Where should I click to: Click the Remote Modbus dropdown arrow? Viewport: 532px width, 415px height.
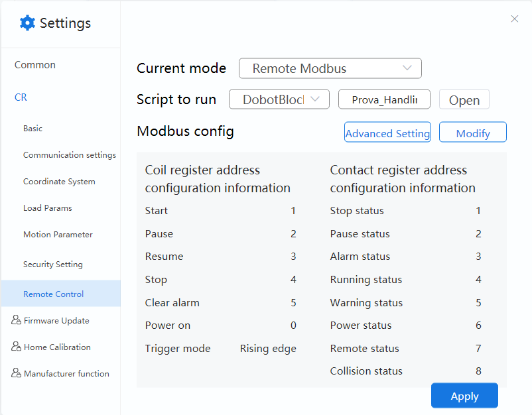coord(407,68)
